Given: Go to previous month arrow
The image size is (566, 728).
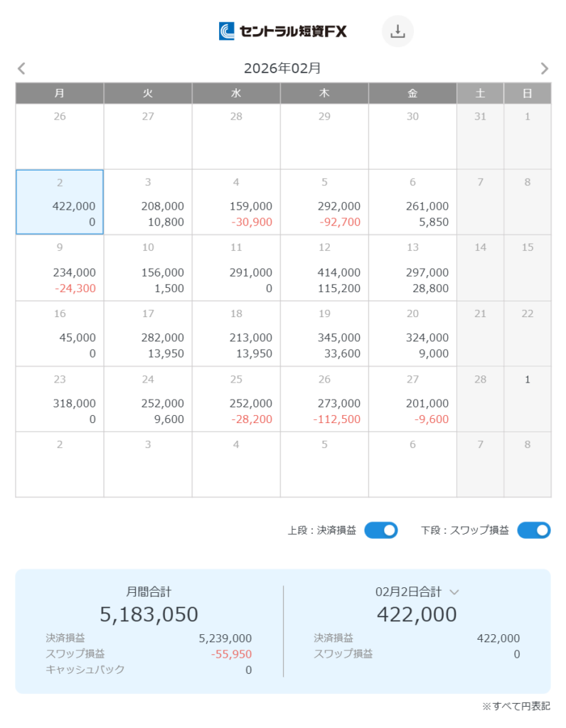Looking at the screenshot, I should [x=21, y=69].
